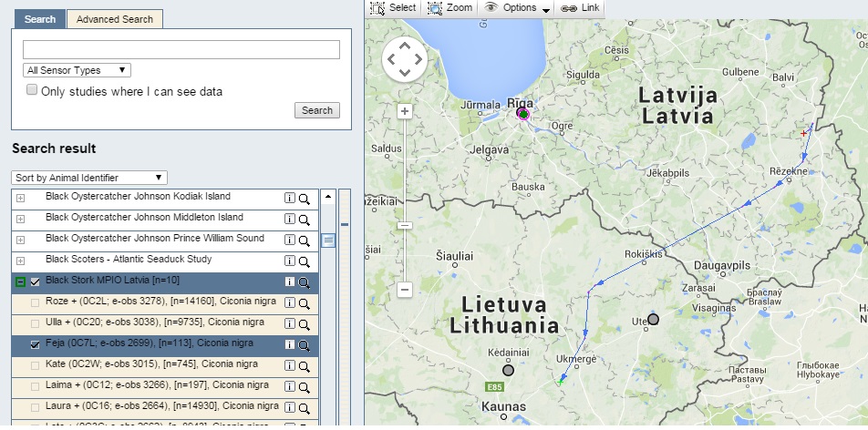Click the map zoom in plus button
Viewport: 868px width, 430px height.
click(405, 111)
